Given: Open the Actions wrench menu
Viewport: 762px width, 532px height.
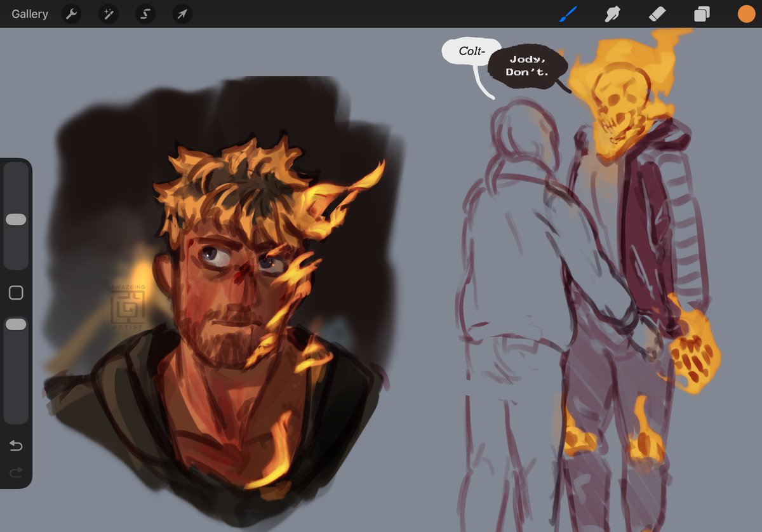Looking at the screenshot, I should point(71,14).
